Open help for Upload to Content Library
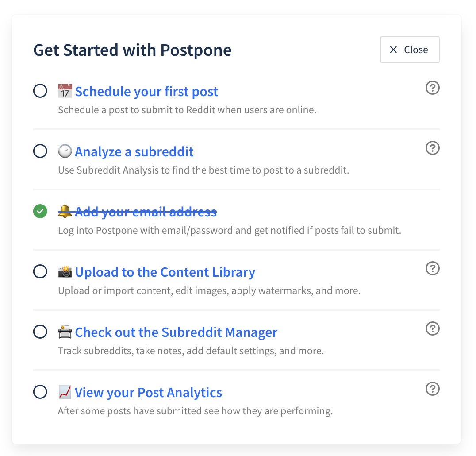This screenshot has width=476, height=456. tap(433, 268)
